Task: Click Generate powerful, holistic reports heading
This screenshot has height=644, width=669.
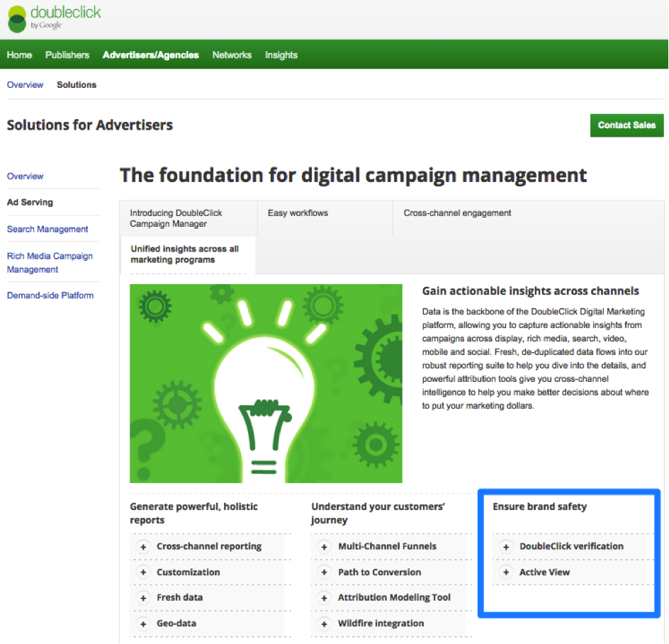Action: [193, 513]
